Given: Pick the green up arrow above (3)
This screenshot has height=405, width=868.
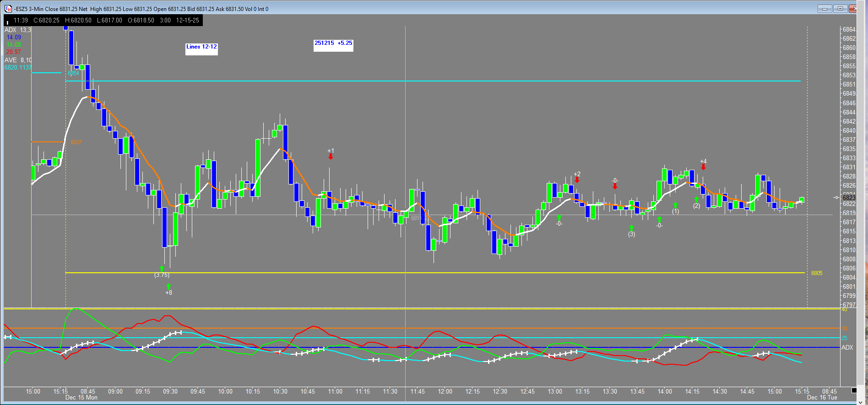Looking at the screenshot, I should 631,227.
